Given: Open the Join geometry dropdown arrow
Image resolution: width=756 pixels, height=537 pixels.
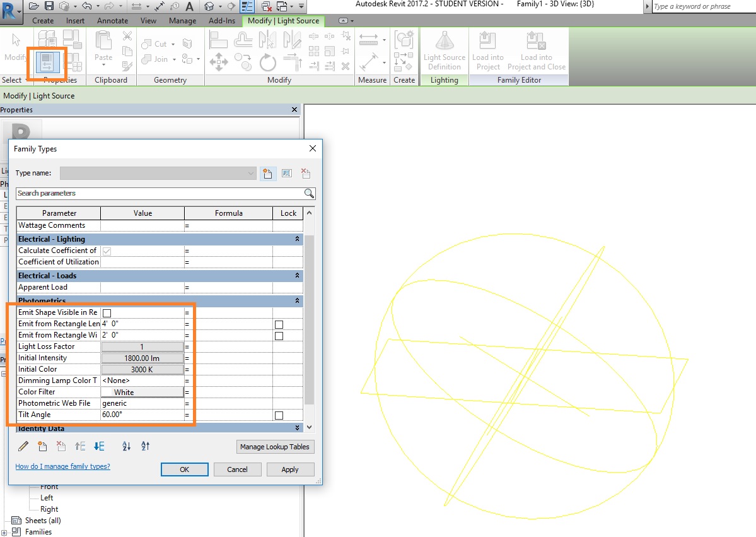Looking at the screenshot, I should point(174,59).
